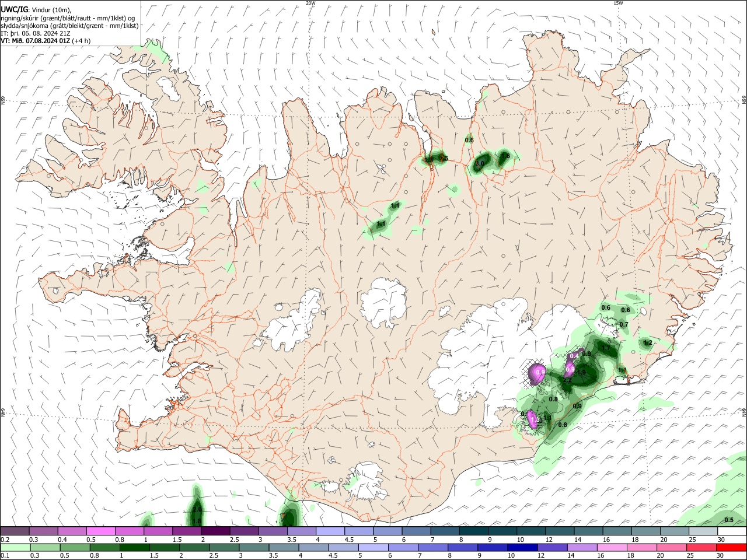
Task: Click the '1.9' precipitation value on the map
Action: 581,372
